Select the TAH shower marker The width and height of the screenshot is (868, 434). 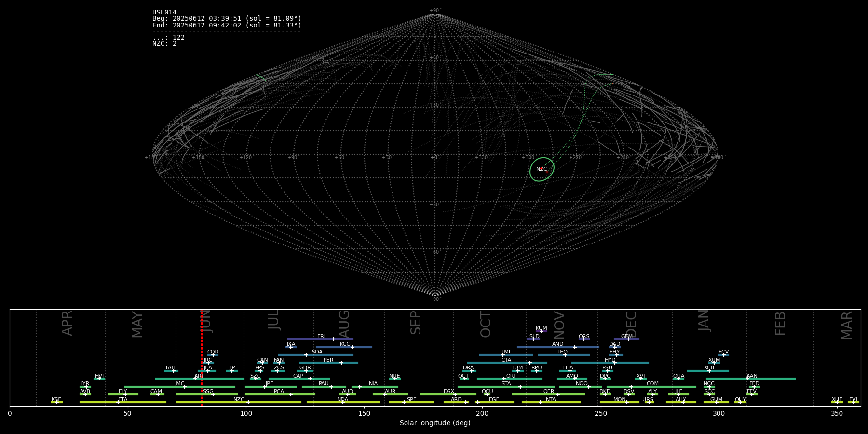pos(174,371)
